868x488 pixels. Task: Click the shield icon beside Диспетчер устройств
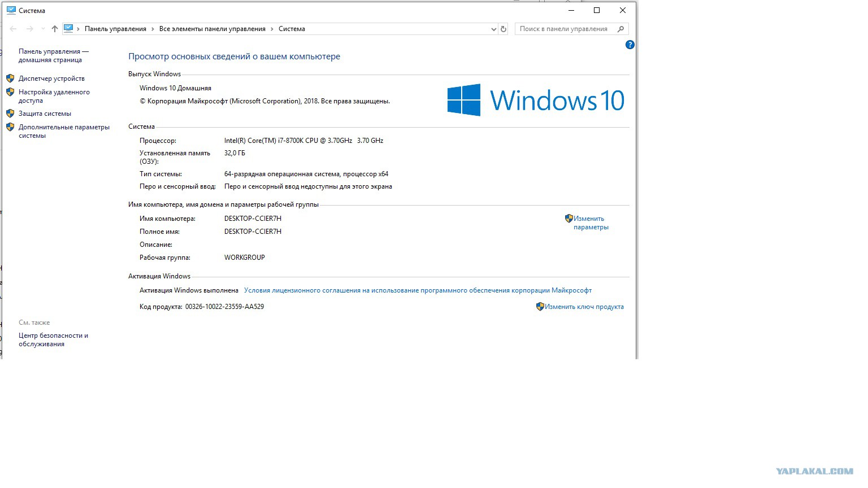pyautogui.click(x=10, y=79)
